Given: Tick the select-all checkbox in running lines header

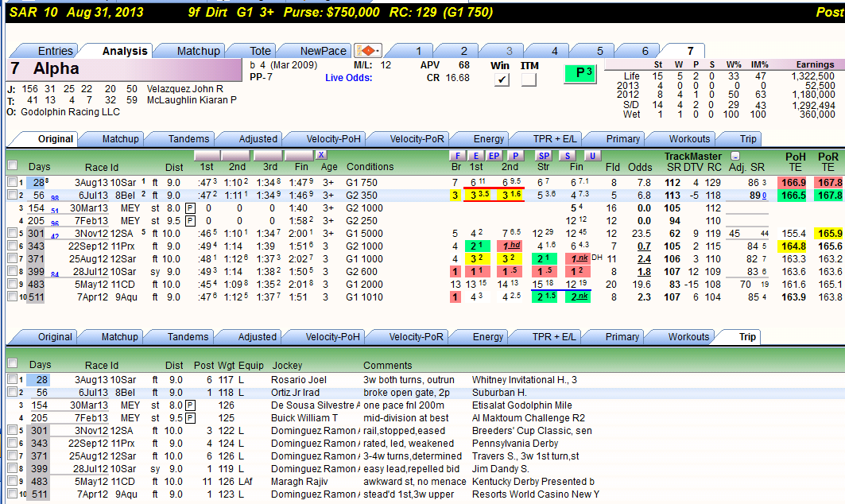Looking at the screenshot, I should point(13,165).
